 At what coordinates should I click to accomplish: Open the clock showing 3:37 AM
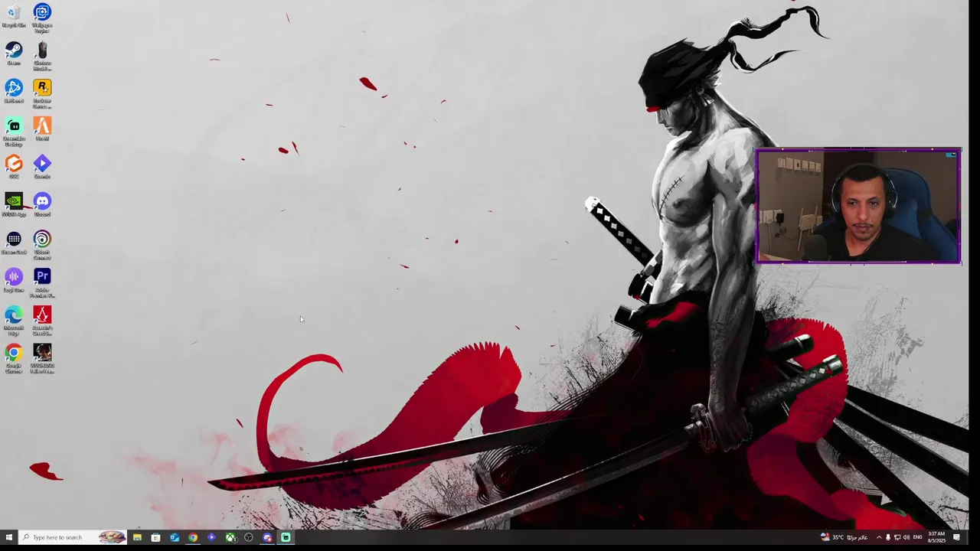[936, 537]
